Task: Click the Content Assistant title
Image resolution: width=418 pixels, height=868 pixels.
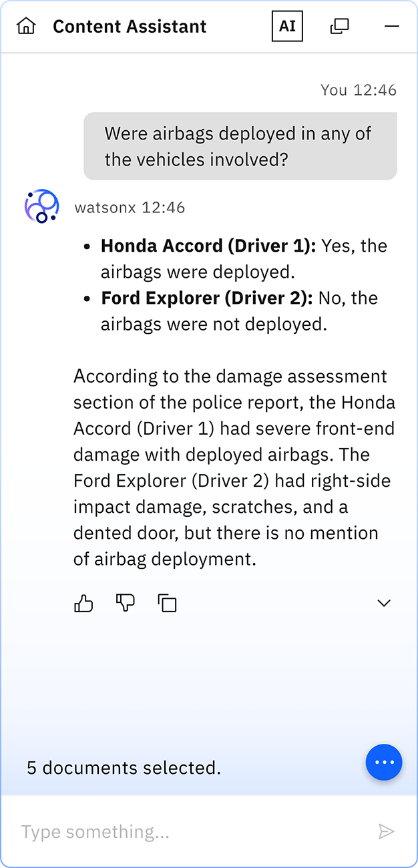Action: (x=130, y=27)
